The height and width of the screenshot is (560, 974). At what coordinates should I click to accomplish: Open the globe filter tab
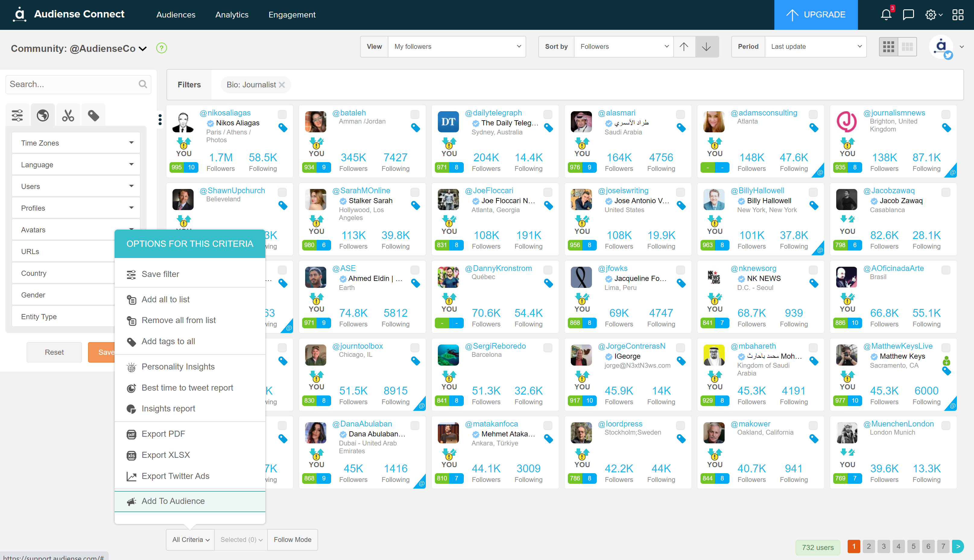click(43, 115)
